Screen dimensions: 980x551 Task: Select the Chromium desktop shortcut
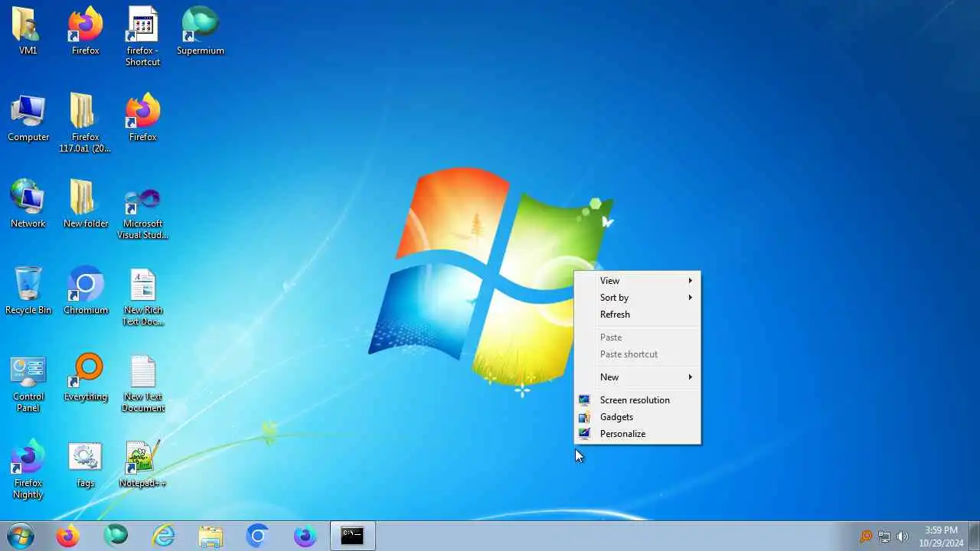[85, 291]
